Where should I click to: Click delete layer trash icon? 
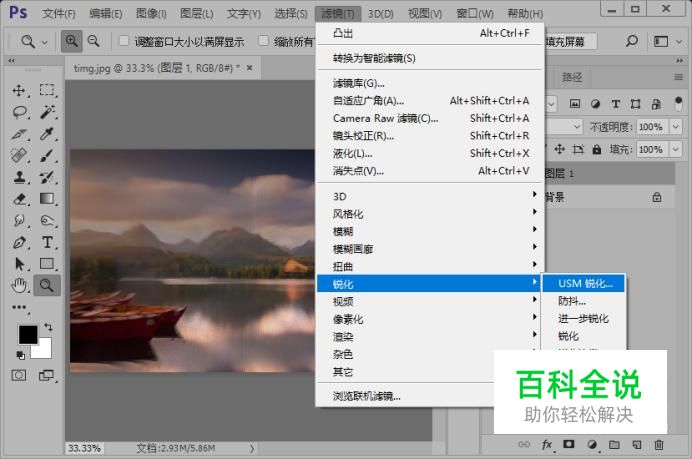(658, 445)
